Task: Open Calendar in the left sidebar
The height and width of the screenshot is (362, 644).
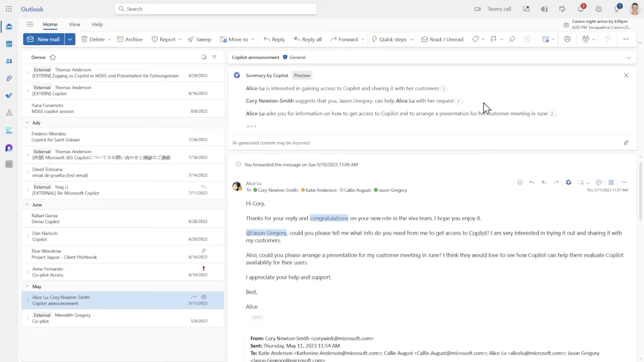Action: click(x=9, y=44)
